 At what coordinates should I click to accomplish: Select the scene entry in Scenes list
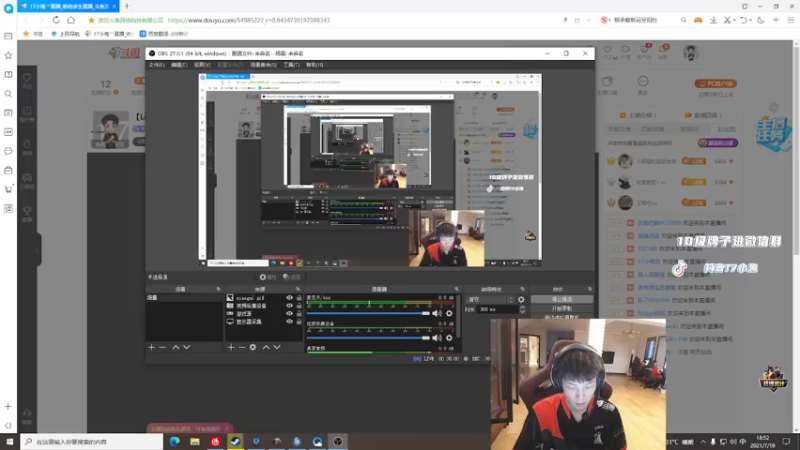tap(184, 297)
